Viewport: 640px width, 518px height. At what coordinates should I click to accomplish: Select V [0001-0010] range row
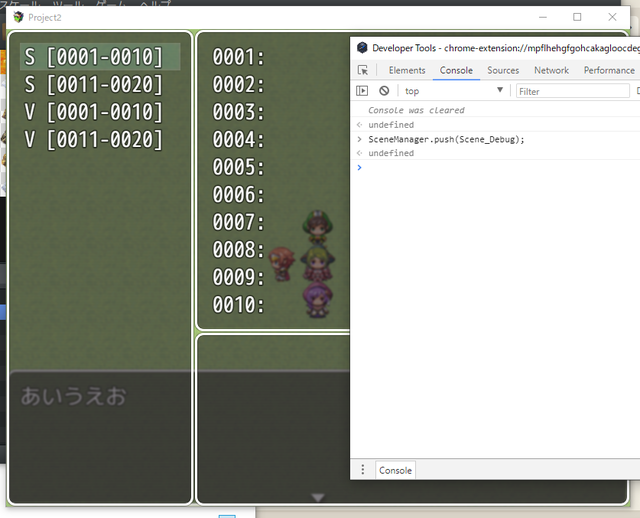[x=100, y=111]
